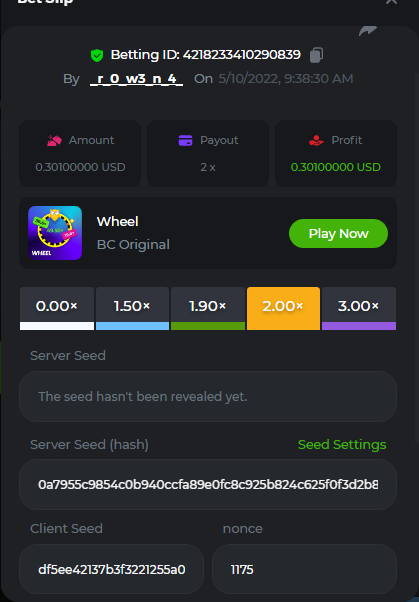Open user r_0_w3_n_4 profile link
419x602 pixels.
[x=136, y=79]
